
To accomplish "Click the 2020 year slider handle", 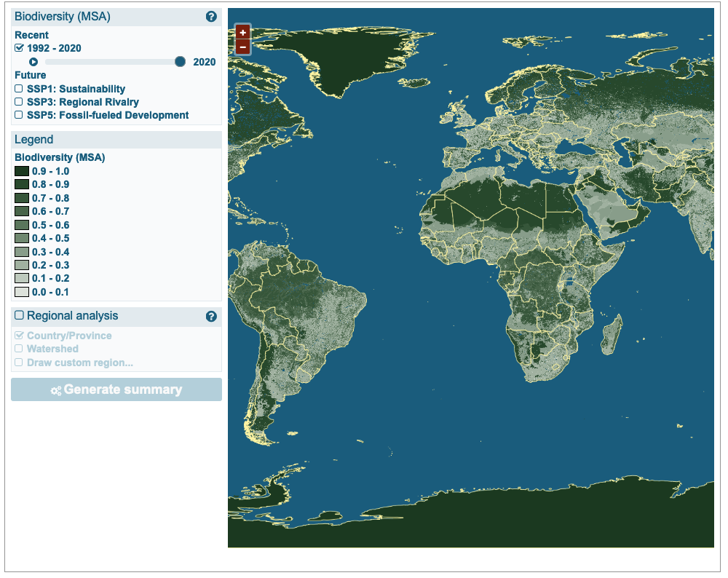I will tap(180, 62).
